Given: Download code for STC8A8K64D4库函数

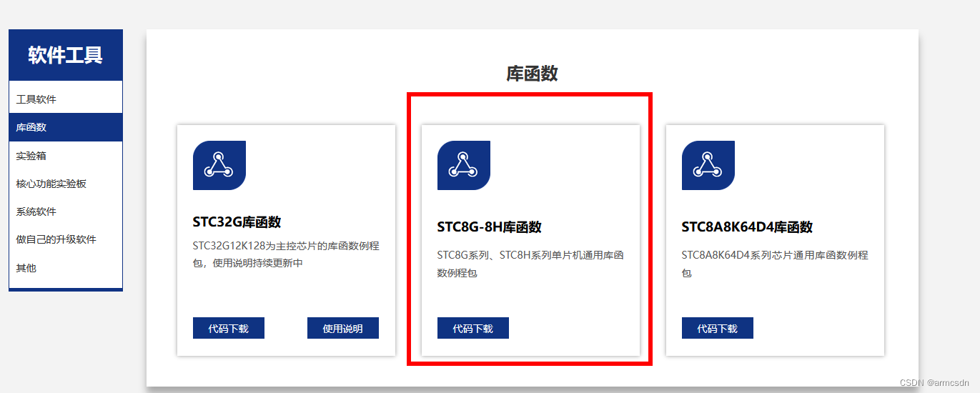Looking at the screenshot, I should click(718, 328).
